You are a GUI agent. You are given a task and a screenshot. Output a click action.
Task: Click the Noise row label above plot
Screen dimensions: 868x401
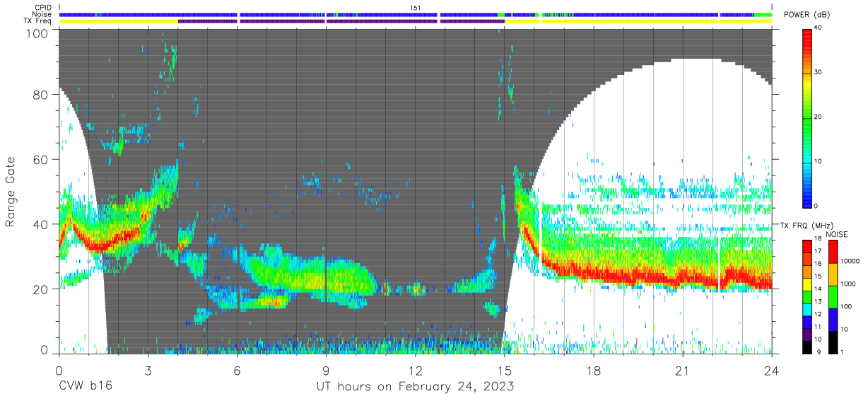[x=42, y=14]
